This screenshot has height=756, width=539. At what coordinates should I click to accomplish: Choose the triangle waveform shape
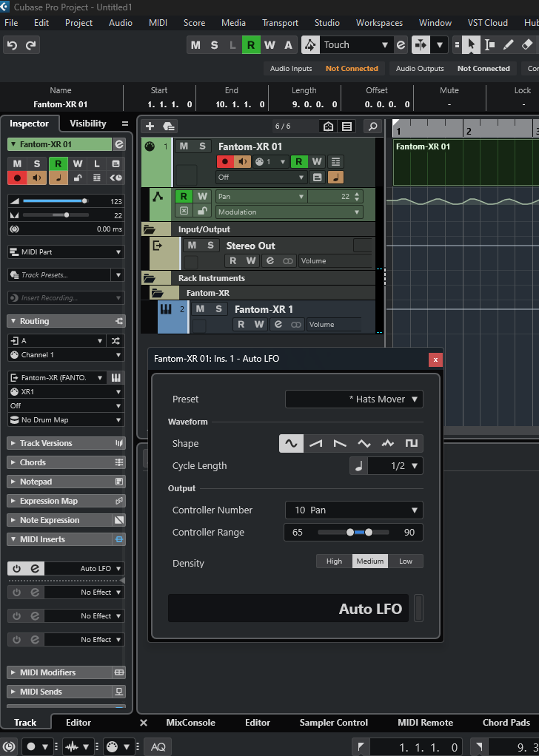click(364, 443)
